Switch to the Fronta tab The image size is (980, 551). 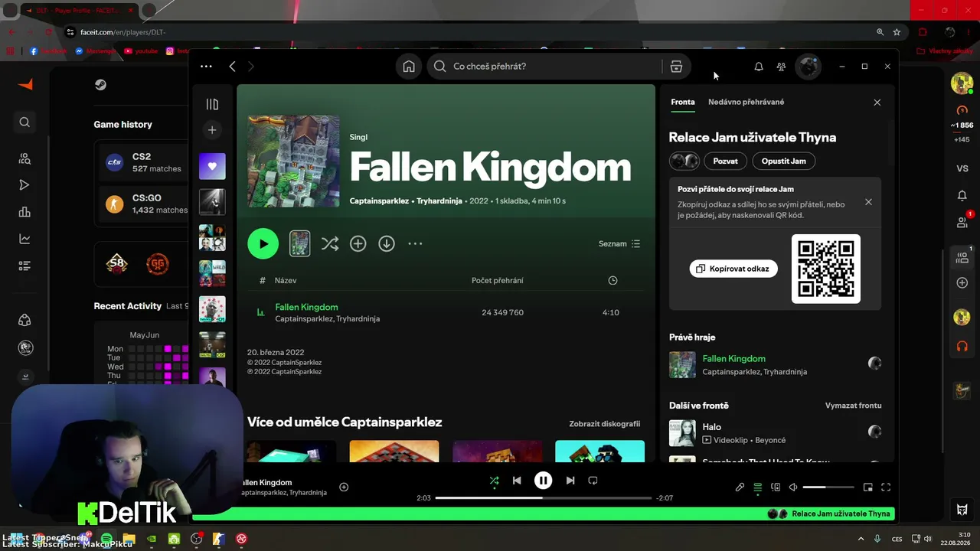click(x=683, y=102)
